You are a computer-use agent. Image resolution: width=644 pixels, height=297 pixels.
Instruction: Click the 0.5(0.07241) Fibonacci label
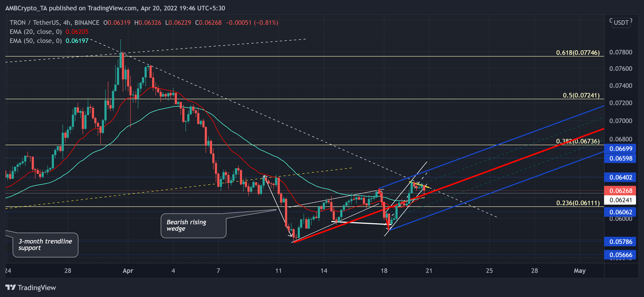[581, 95]
